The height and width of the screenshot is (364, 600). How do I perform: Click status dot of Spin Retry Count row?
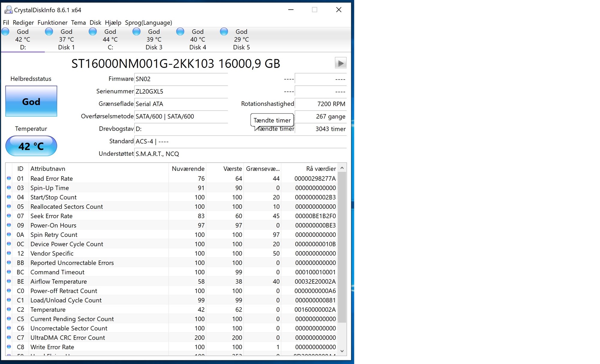coord(9,234)
